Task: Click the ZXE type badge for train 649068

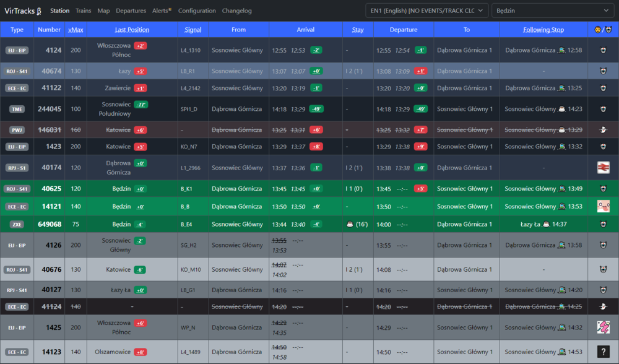Action: 17,224
